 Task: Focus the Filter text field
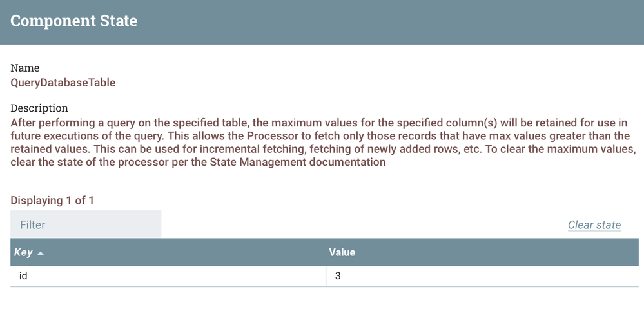[86, 224]
